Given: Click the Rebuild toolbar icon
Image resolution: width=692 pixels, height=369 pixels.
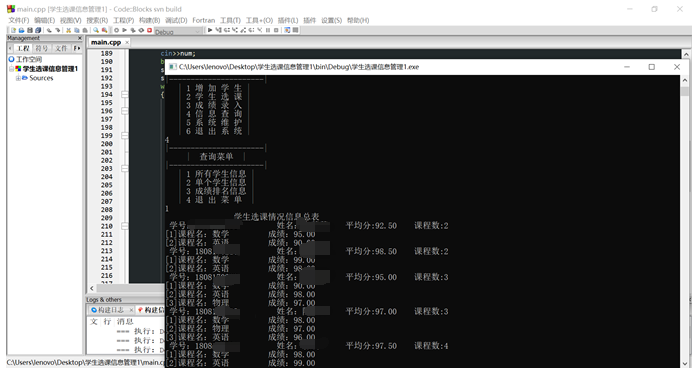Looking at the screenshot, I should coord(141,30).
